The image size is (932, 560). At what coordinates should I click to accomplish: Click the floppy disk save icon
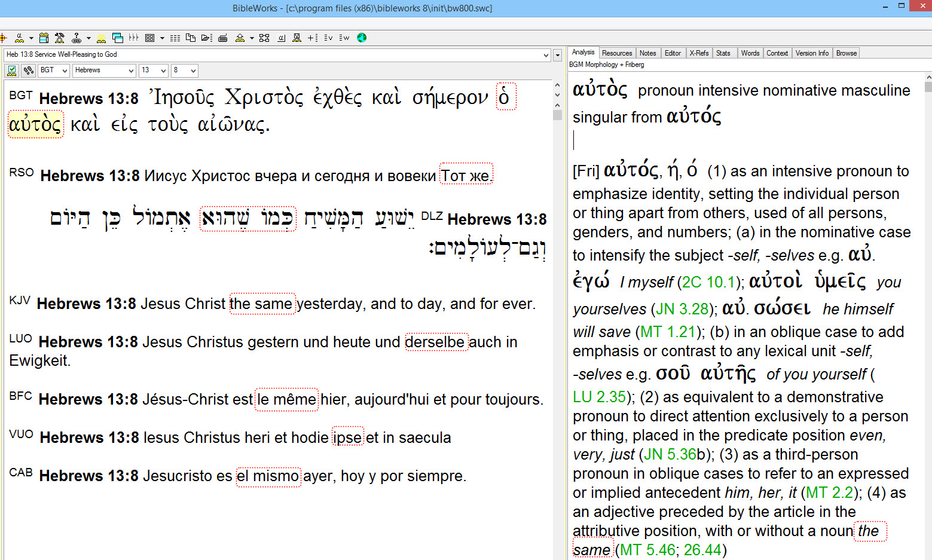pos(297,38)
